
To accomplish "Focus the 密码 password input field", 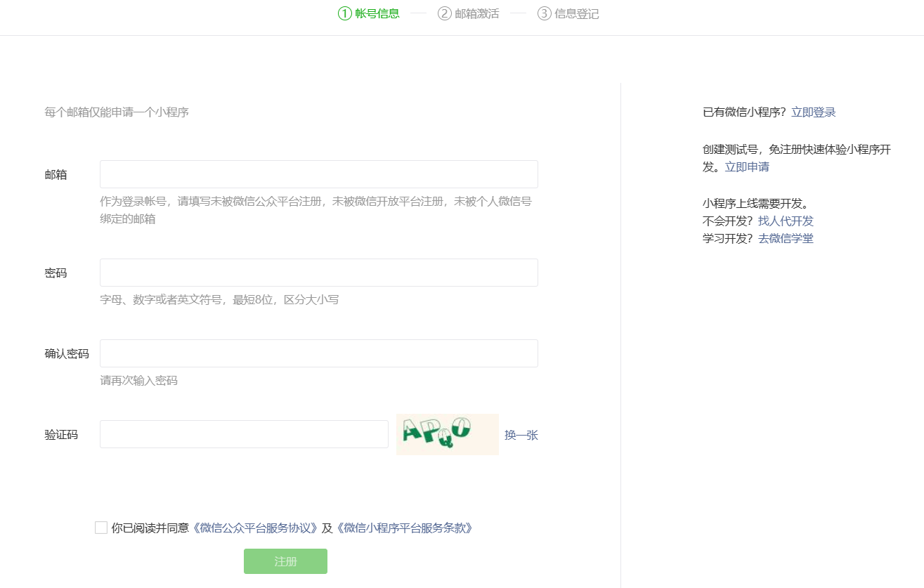I will [x=319, y=273].
